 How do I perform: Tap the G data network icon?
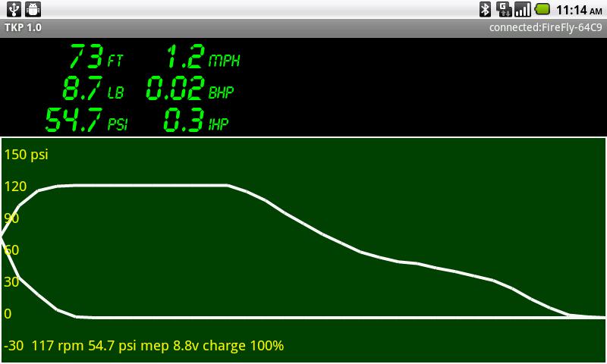pos(504,9)
